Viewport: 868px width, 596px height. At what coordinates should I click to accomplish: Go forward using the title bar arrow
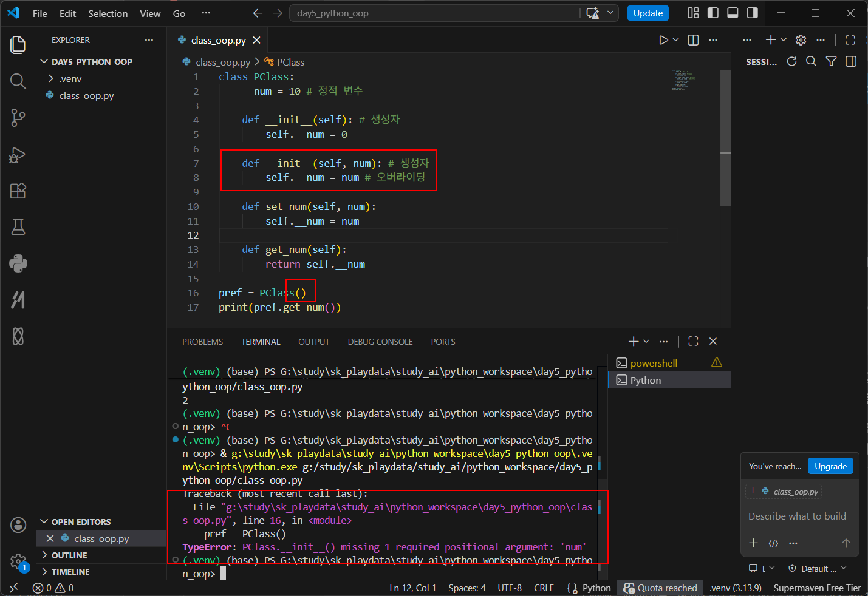click(278, 13)
